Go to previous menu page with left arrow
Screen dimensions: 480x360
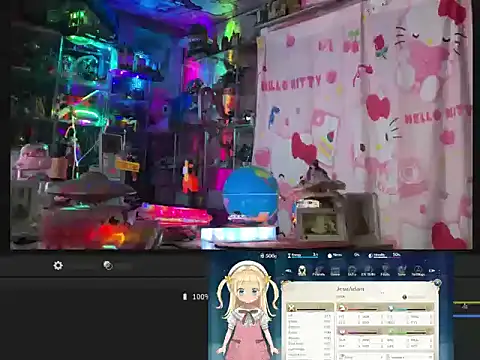click(288, 271)
